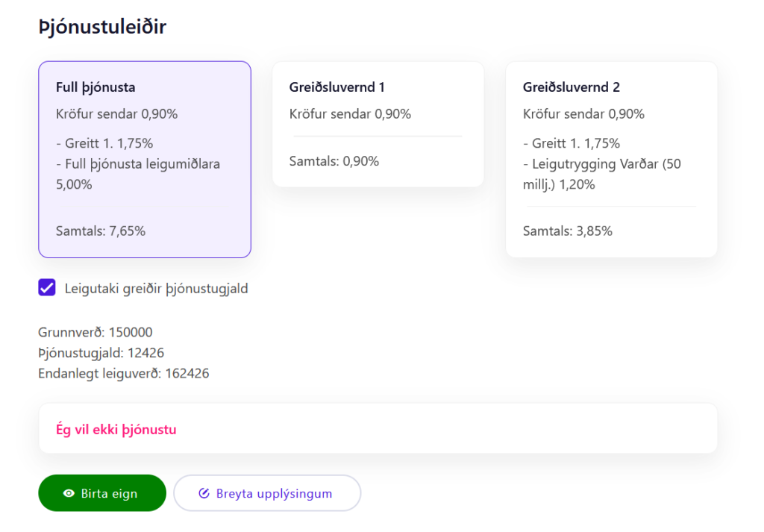The width and height of the screenshot is (764, 532).
Task: Select the Full þjónusta card heading
Action: (95, 87)
